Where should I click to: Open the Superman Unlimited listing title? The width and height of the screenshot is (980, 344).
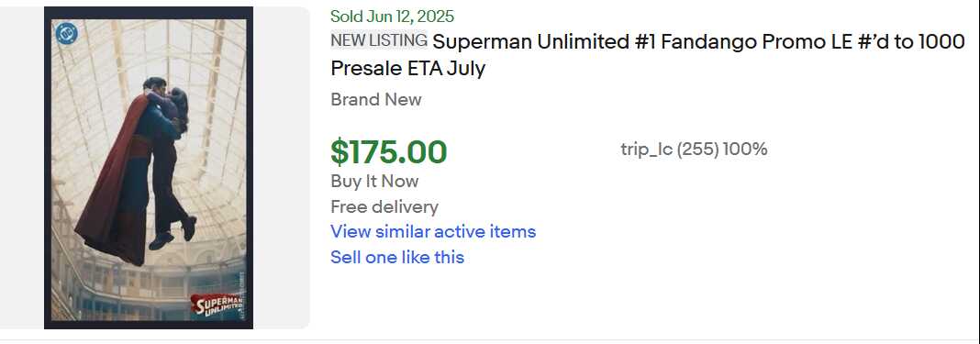pyautogui.click(x=648, y=55)
